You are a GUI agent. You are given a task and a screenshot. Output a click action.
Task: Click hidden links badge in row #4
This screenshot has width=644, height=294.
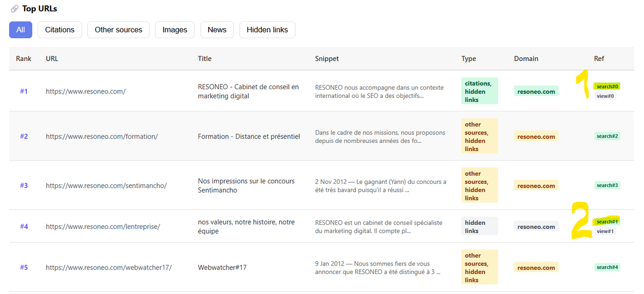(x=479, y=227)
